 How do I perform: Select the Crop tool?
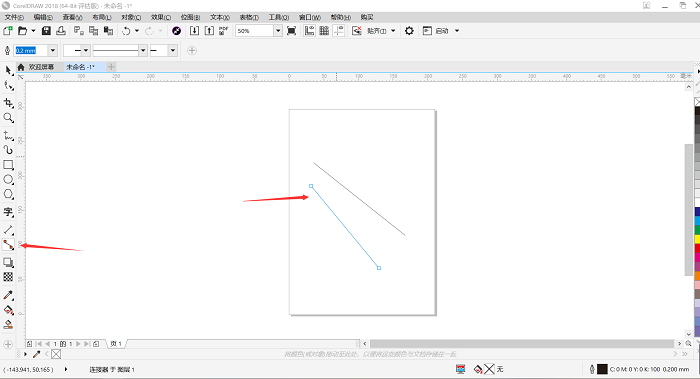point(8,103)
